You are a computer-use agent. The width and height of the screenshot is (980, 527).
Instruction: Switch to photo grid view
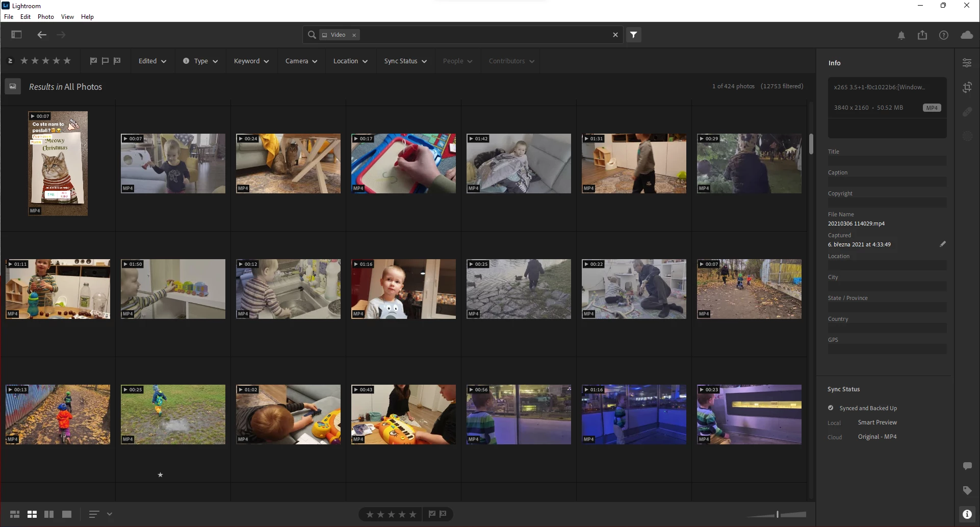coord(15,514)
